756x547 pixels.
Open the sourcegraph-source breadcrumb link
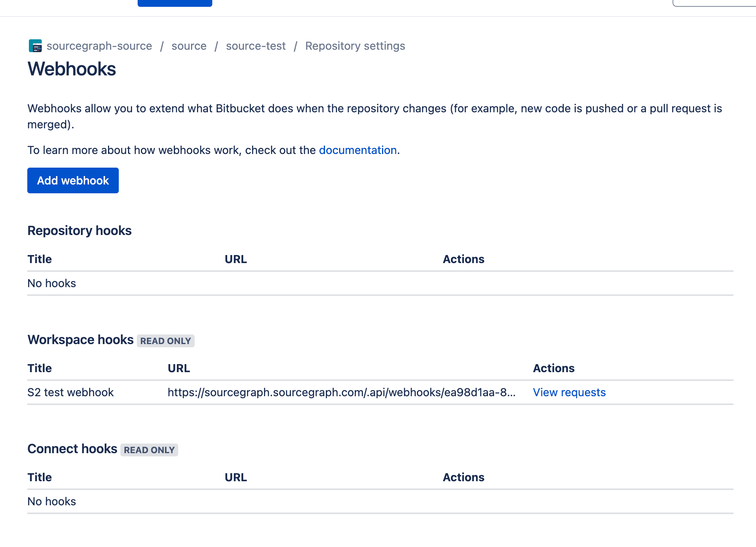pos(99,46)
